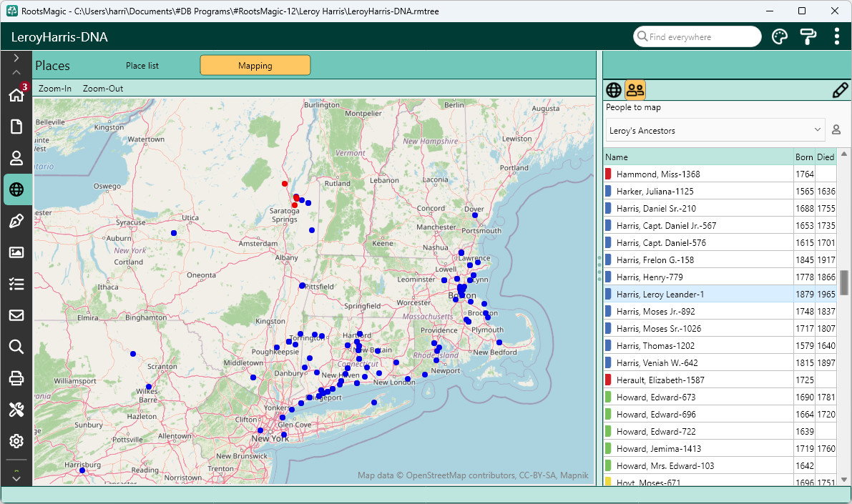Select Harris, Leroy Leander-1 row

[720, 295]
